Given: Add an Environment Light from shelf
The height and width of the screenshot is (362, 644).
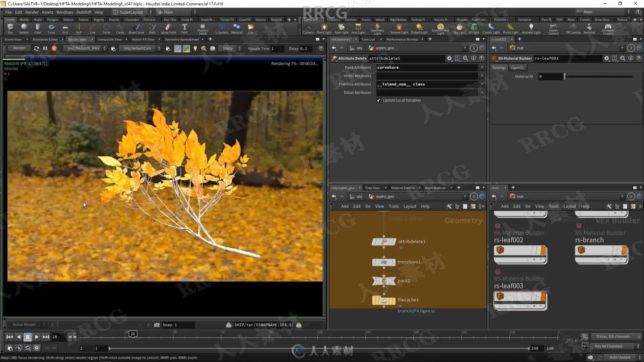Looking at the screenshot, I should click(x=440, y=28).
